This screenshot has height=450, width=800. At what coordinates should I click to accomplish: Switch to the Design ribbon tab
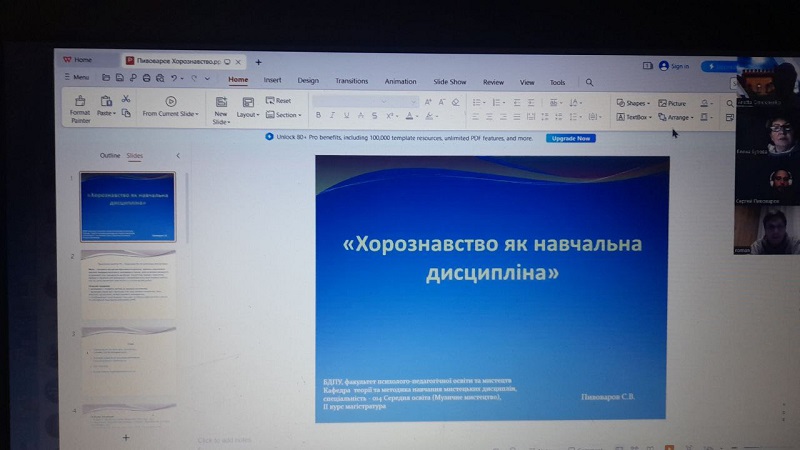[308, 81]
